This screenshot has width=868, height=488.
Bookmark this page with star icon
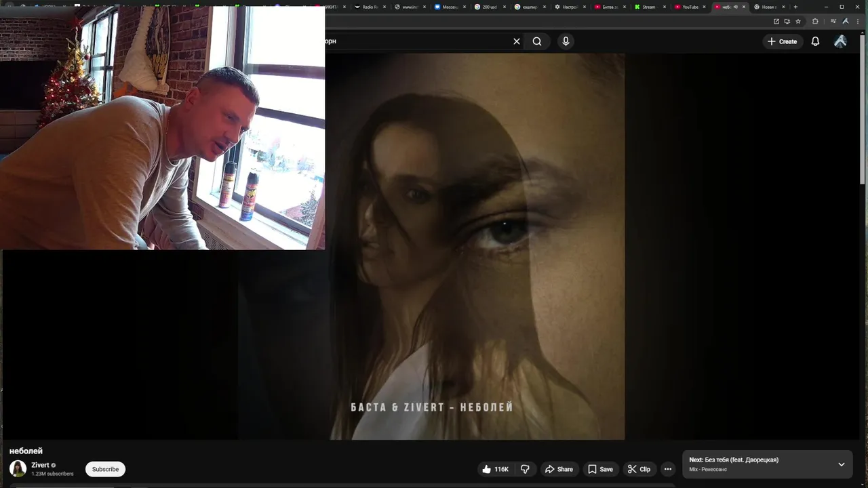pyautogui.click(x=798, y=21)
